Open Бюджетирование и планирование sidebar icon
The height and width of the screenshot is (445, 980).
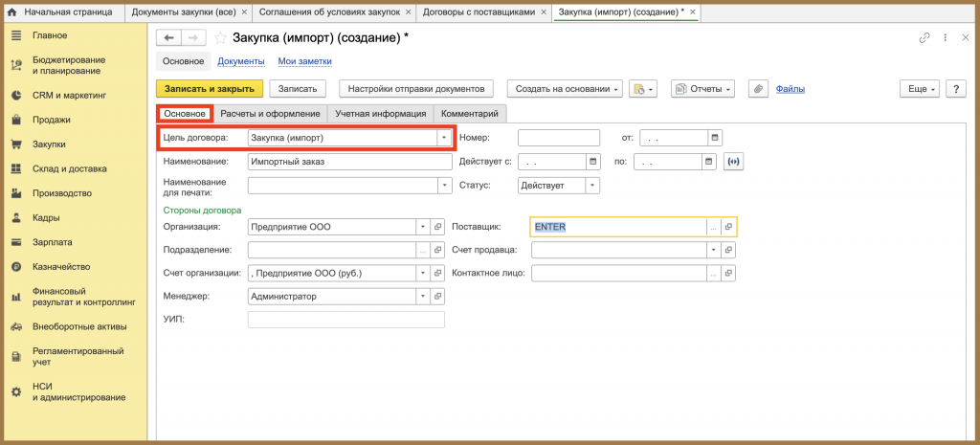17,66
